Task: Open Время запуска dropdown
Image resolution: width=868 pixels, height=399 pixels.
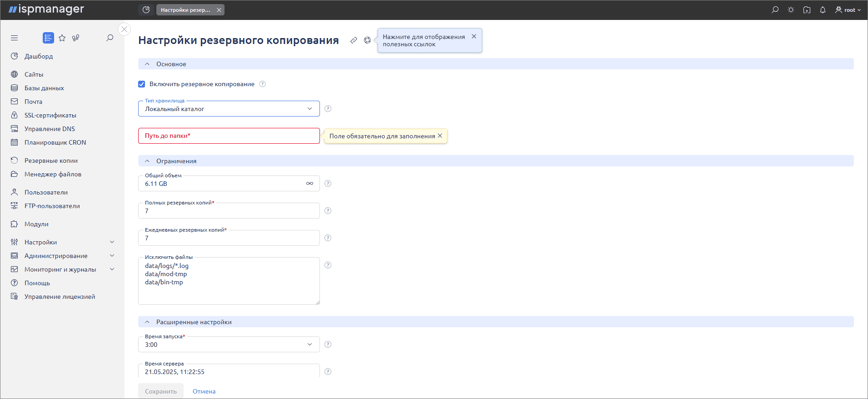Action: pyautogui.click(x=229, y=344)
